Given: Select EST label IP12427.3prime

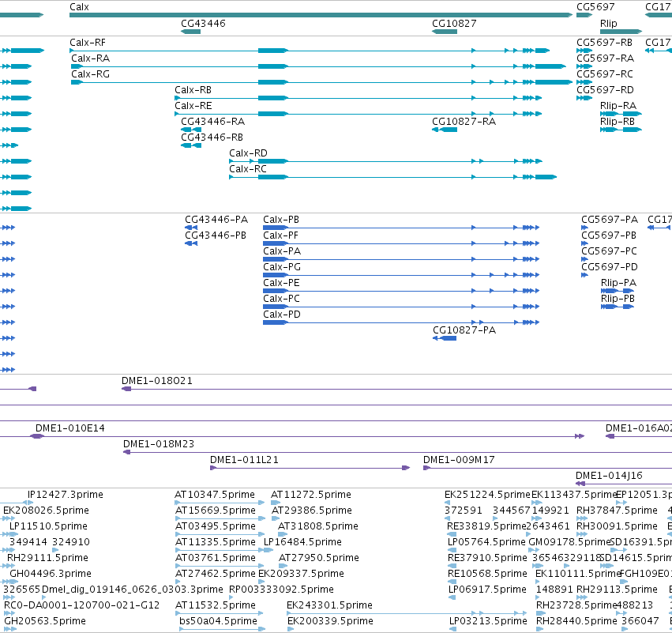Looking at the screenshot, I should coord(66,495).
